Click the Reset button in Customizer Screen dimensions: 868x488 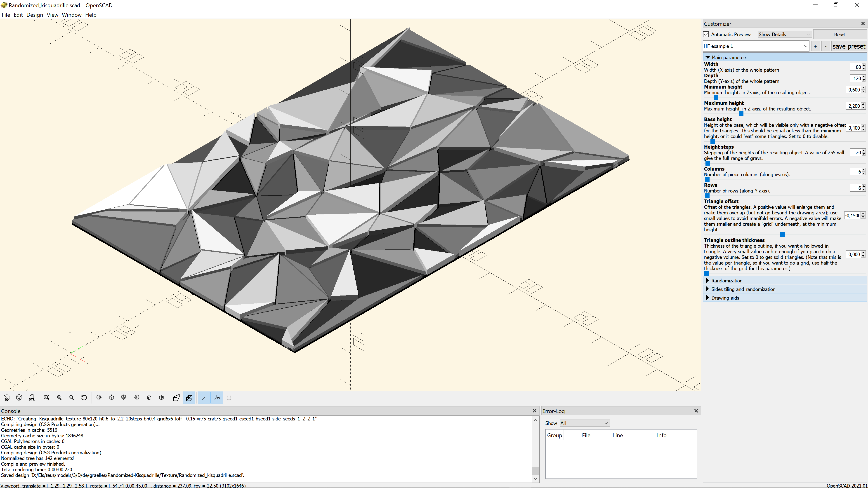[x=840, y=34]
